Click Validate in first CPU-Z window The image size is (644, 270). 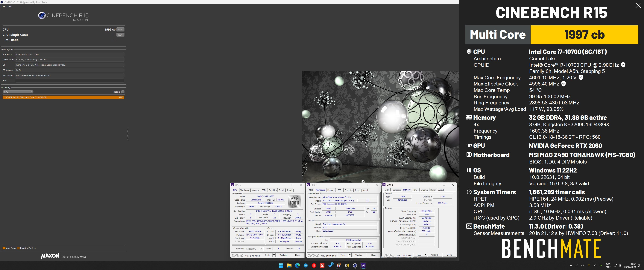pos(283,255)
